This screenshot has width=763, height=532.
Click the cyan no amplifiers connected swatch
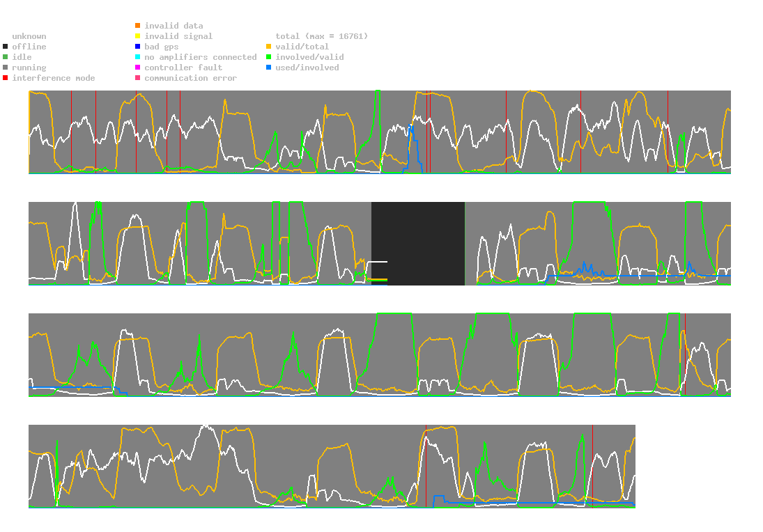tap(138, 57)
